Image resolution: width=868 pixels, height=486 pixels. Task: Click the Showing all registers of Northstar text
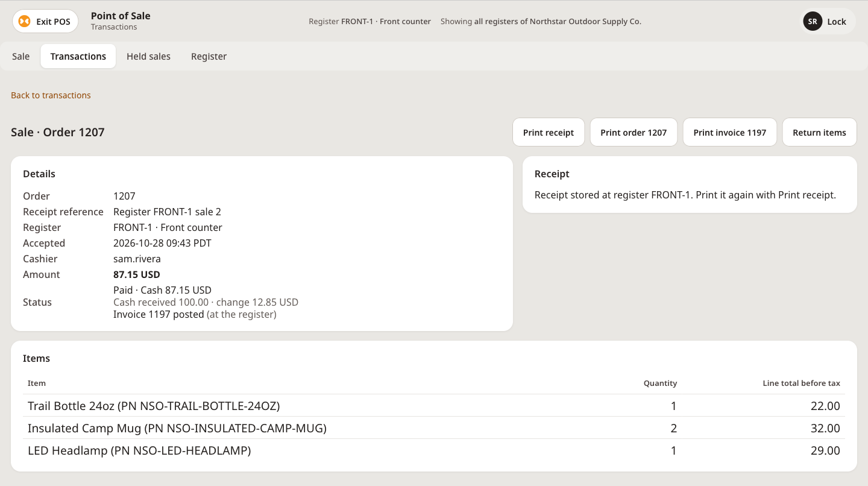tap(541, 21)
